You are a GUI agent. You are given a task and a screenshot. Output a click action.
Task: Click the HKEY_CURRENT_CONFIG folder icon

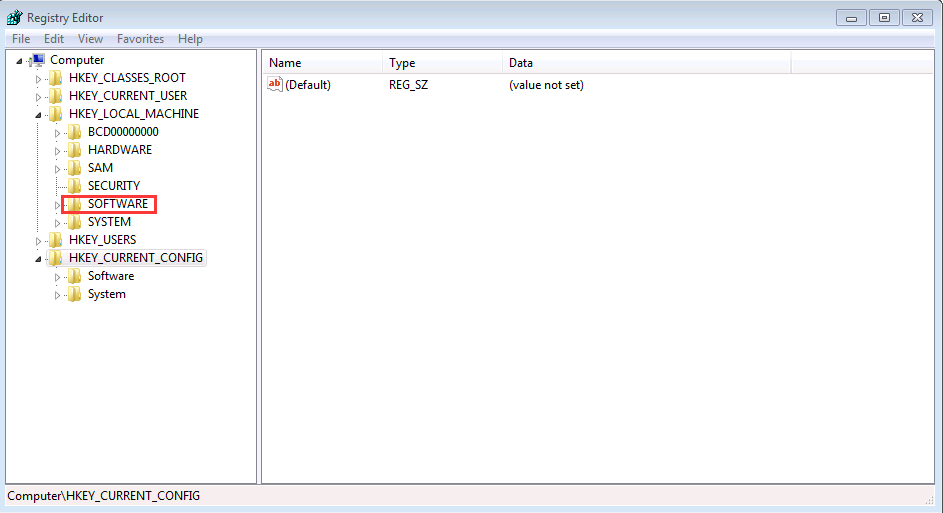coord(55,258)
